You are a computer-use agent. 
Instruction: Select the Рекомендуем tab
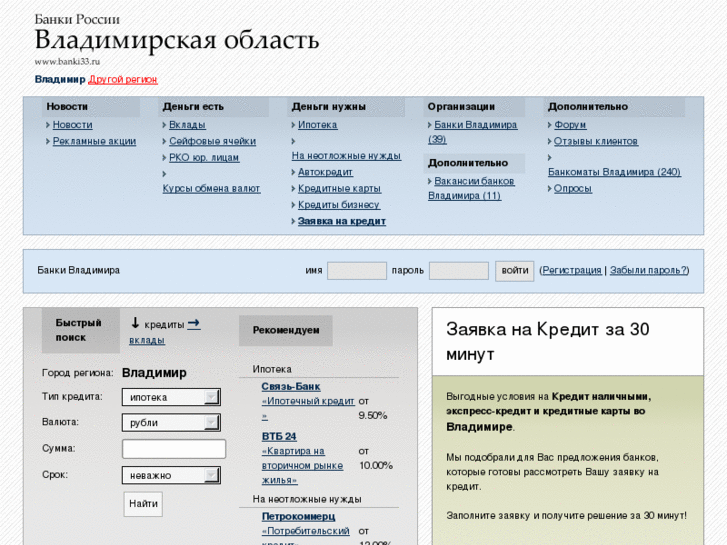pyautogui.click(x=285, y=330)
